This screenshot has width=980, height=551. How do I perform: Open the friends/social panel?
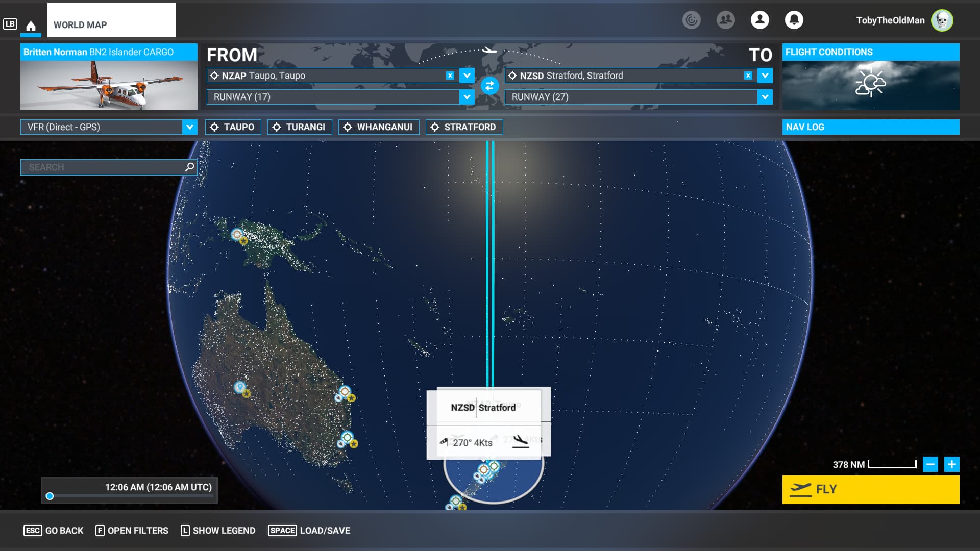tap(725, 20)
